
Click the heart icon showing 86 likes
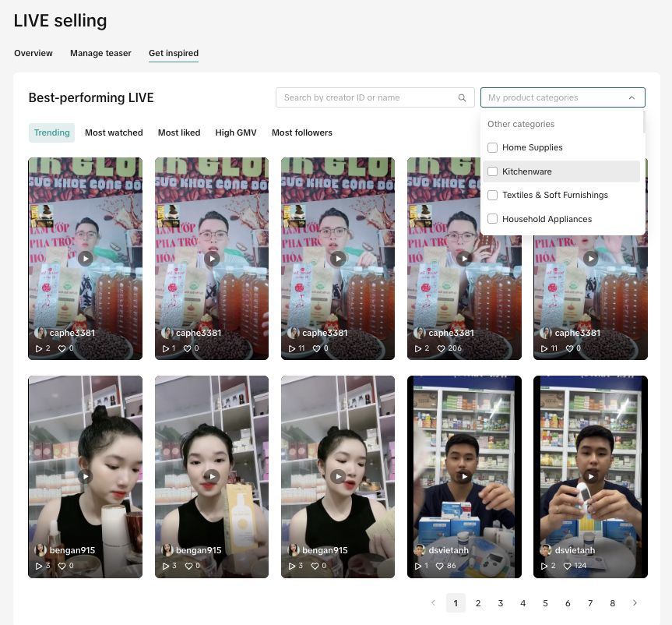point(440,567)
